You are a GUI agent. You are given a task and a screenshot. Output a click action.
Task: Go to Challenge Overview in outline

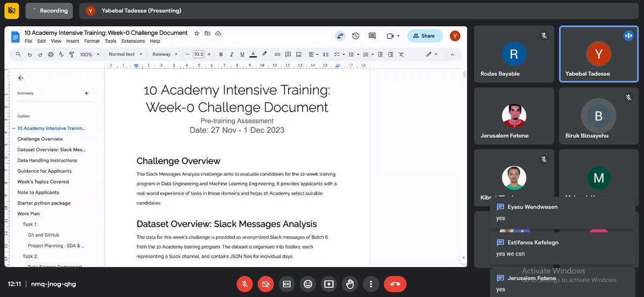40,139
